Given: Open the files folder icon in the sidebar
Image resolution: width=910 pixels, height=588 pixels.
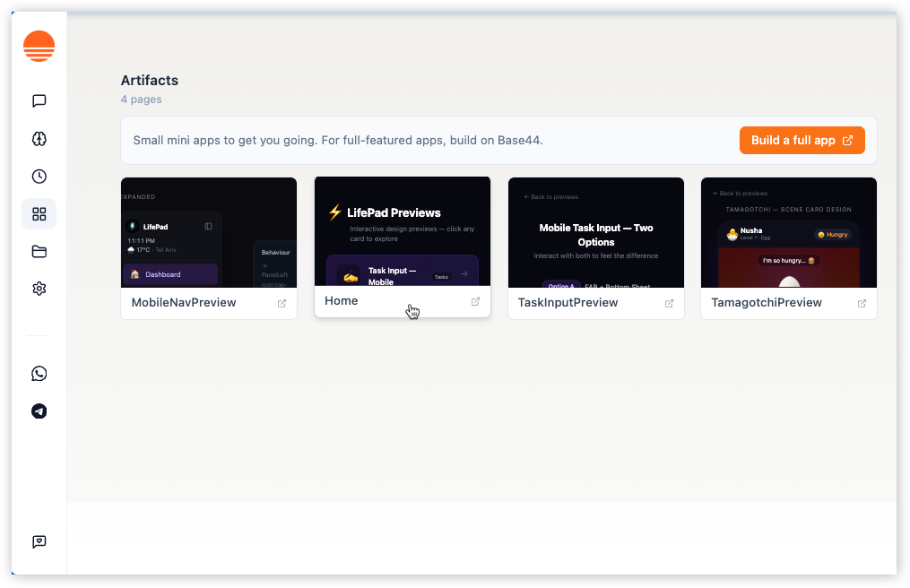Looking at the screenshot, I should (39, 251).
